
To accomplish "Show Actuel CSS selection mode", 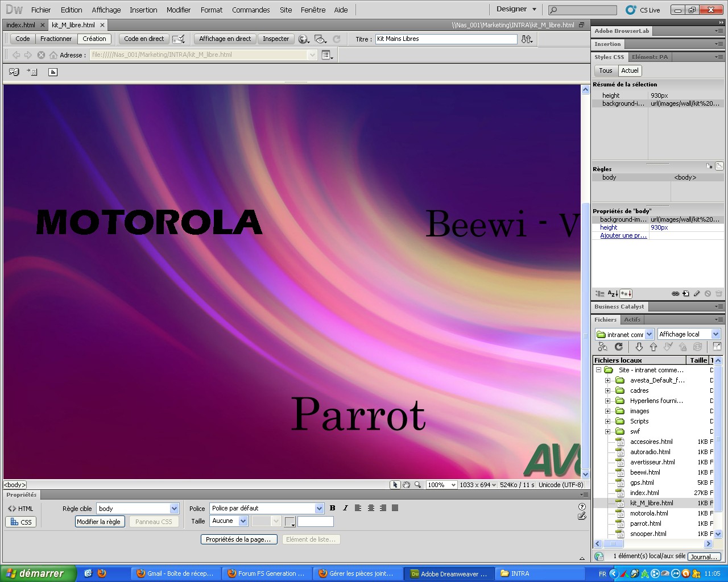I will (x=630, y=70).
